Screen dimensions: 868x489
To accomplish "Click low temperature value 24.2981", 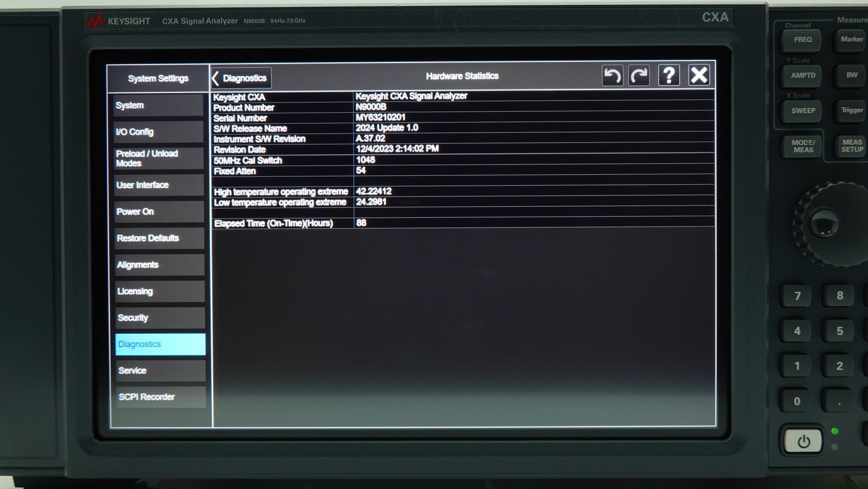I will [x=371, y=202].
